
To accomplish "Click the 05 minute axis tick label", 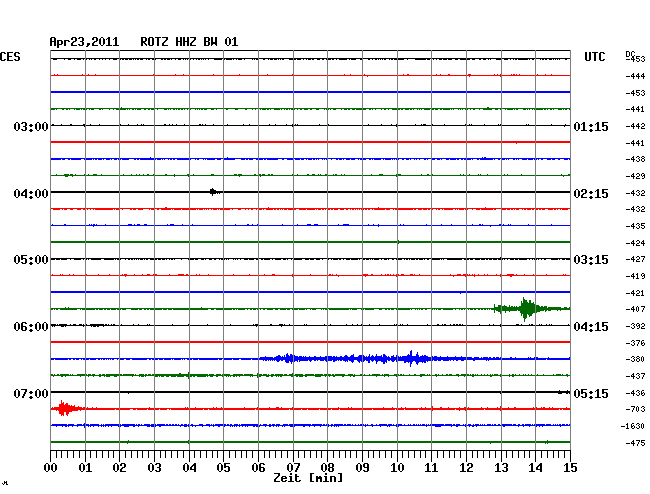I will [223, 468].
